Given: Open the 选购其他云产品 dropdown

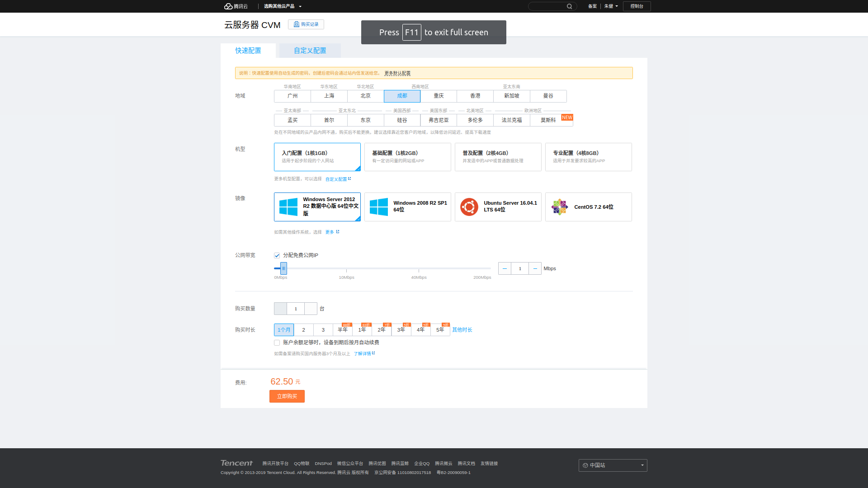Looking at the screenshot, I should coord(283,6).
